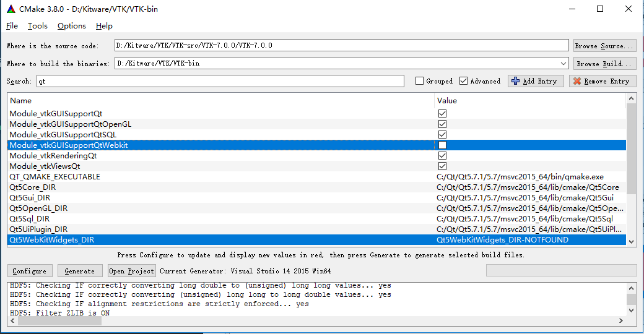Select the QT_QMAKE_EXECUTABLE row name
644x334 pixels.
pos(54,177)
